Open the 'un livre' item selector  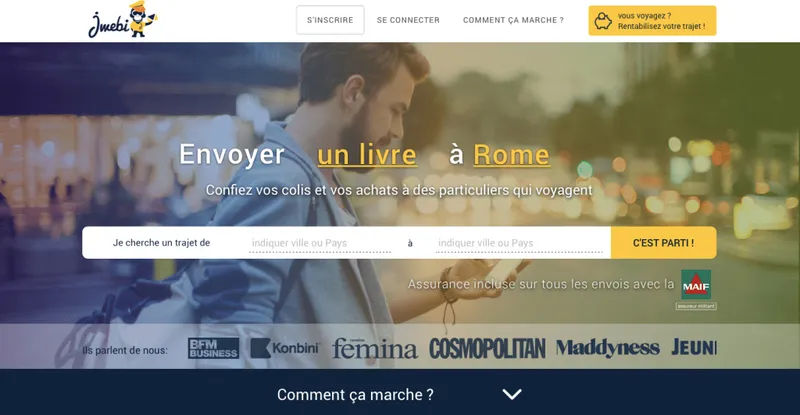coord(367,155)
